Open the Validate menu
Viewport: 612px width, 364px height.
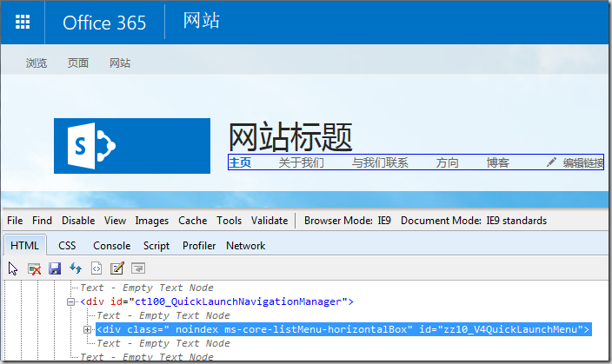coord(269,221)
